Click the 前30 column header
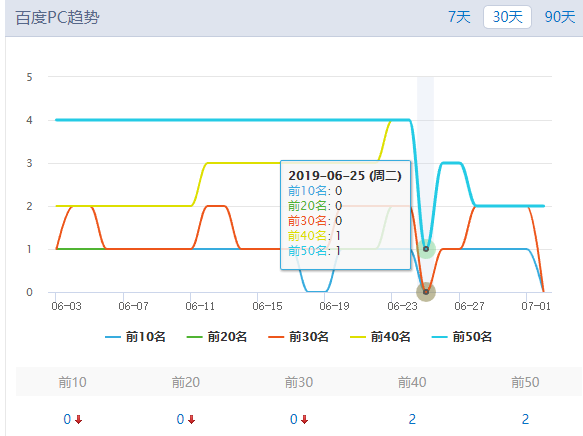Viewport: 583px width, 436px height. [299, 382]
